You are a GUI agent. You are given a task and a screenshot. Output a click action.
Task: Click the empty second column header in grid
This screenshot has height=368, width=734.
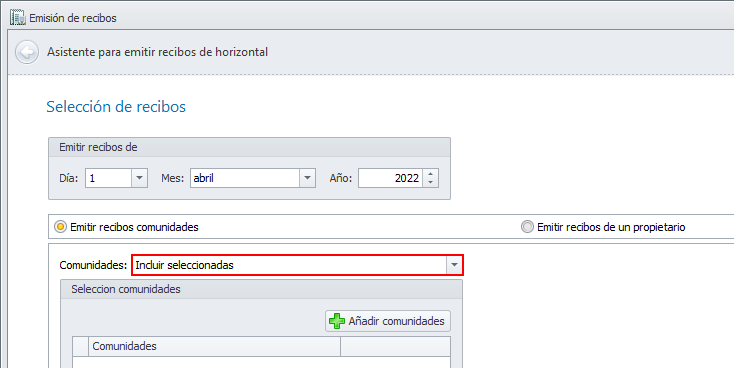click(395, 346)
